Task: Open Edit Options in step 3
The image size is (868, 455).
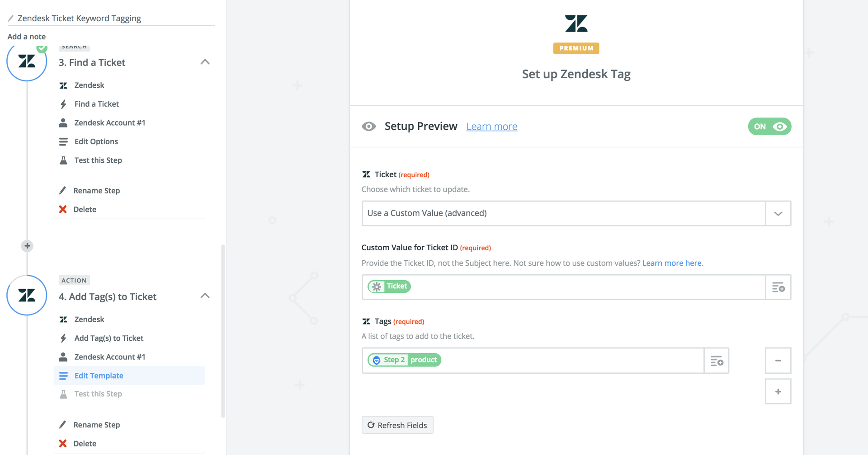Action: pos(96,141)
